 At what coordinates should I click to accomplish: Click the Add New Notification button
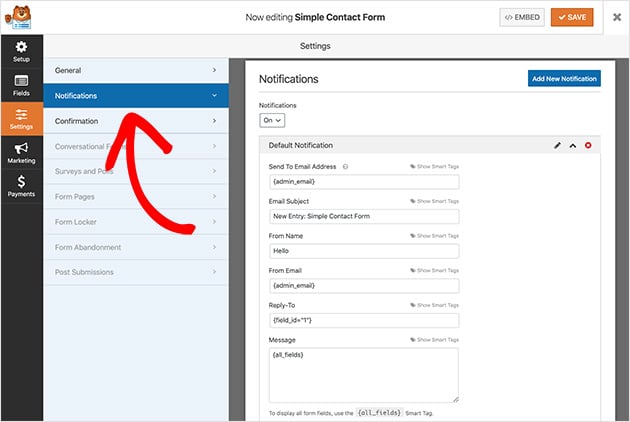pos(564,78)
